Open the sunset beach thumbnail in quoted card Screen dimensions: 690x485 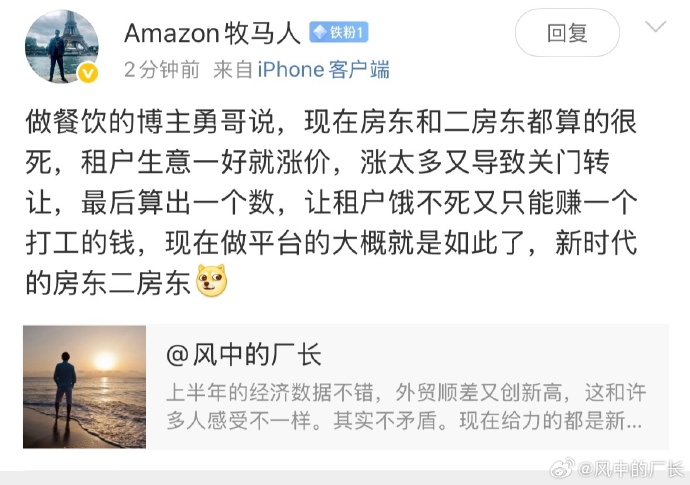coord(85,386)
